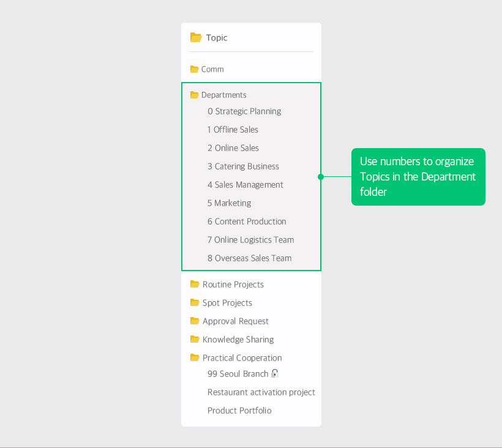Expand the Routine Projects folder
Image resolution: width=502 pixels, height=448 pixels.
point(233,285)
